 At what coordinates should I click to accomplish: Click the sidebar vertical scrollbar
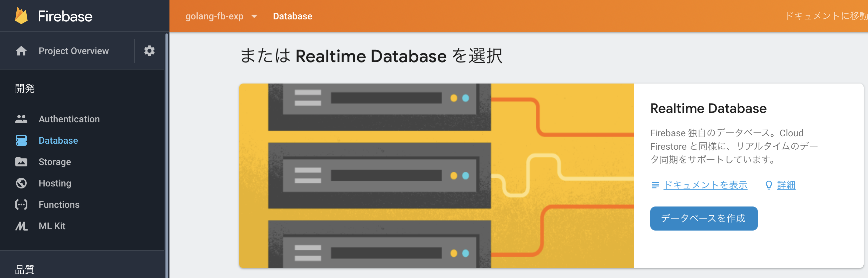pos(166,155)
